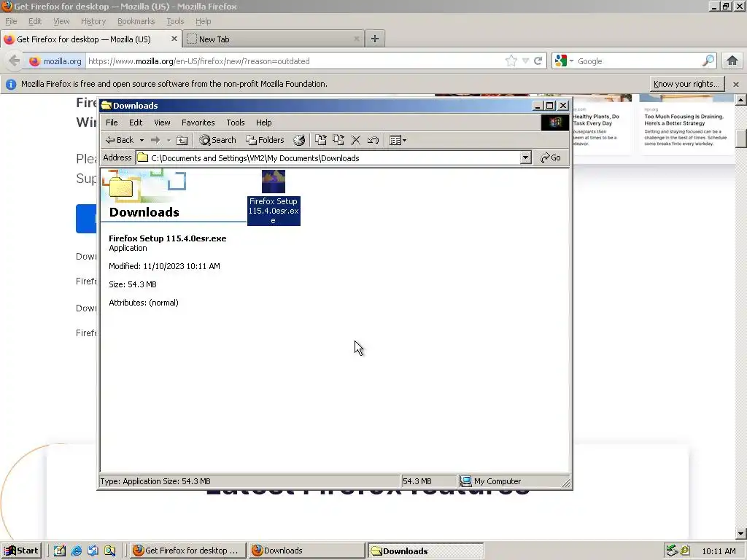Image resolution: width=747 pixels, height=560 pixels.
Task: Reload the page in Firefox
Action: click(538, 61)
